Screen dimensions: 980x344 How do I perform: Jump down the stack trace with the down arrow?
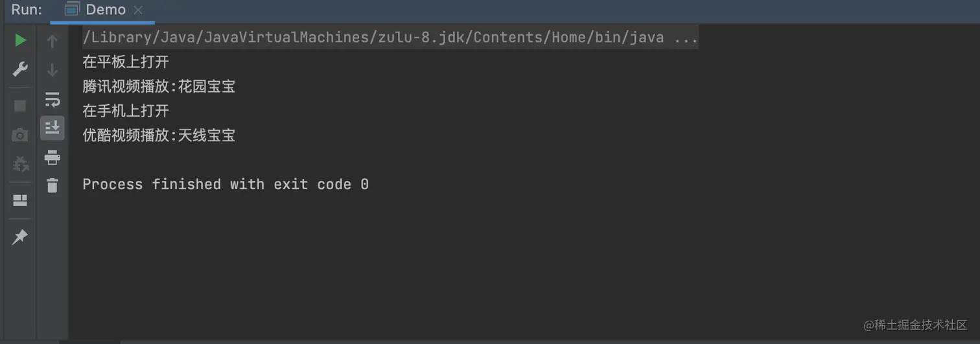pyautogui.click(x=52, y=70)
